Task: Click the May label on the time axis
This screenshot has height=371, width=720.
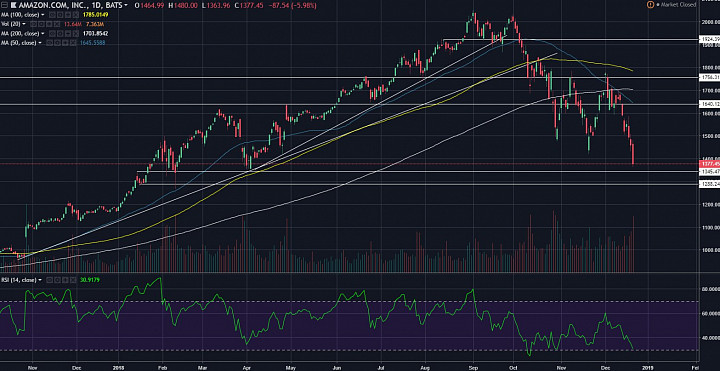Action: coord(291,367)
